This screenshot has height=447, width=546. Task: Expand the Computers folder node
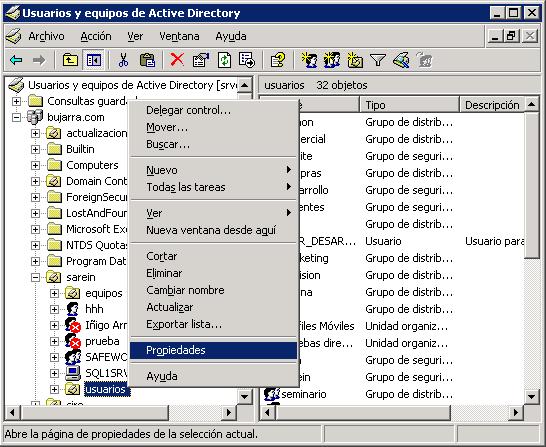(x=35, y=165)
